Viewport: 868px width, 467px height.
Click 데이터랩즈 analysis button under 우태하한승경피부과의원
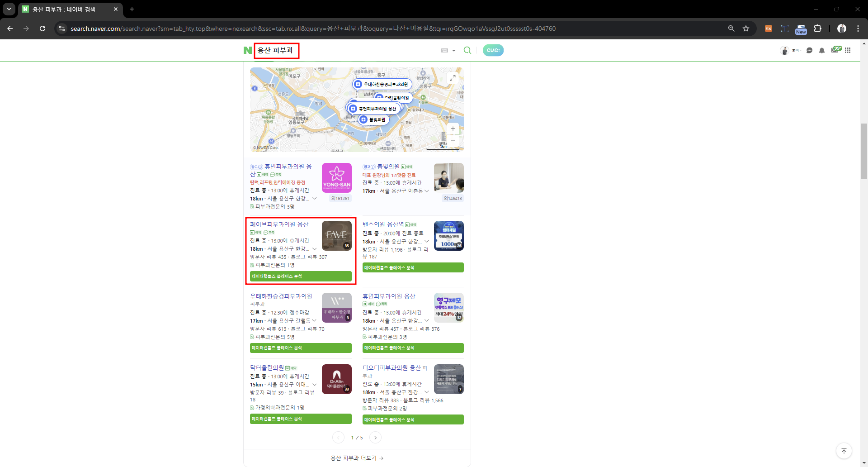pyautogui.click(x=301, y=348)
